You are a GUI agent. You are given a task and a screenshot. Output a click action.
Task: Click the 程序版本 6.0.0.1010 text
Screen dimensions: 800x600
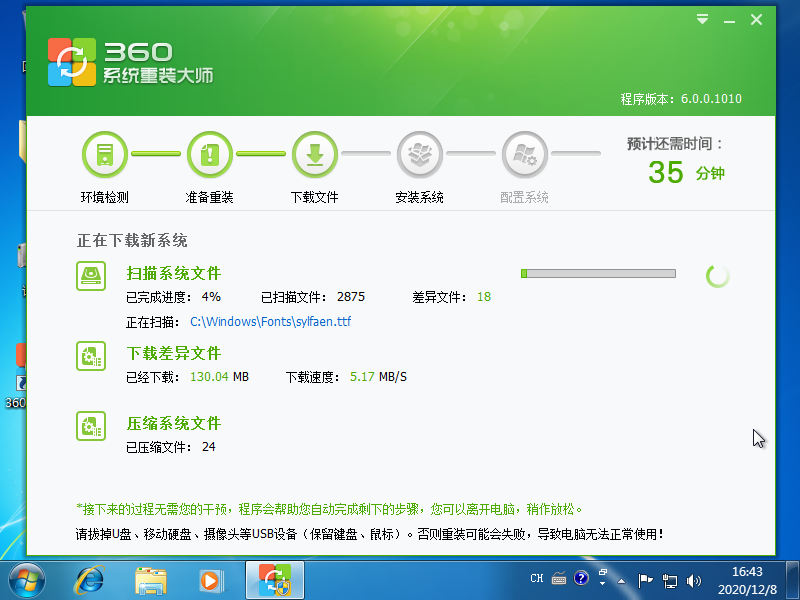(681, 99)
